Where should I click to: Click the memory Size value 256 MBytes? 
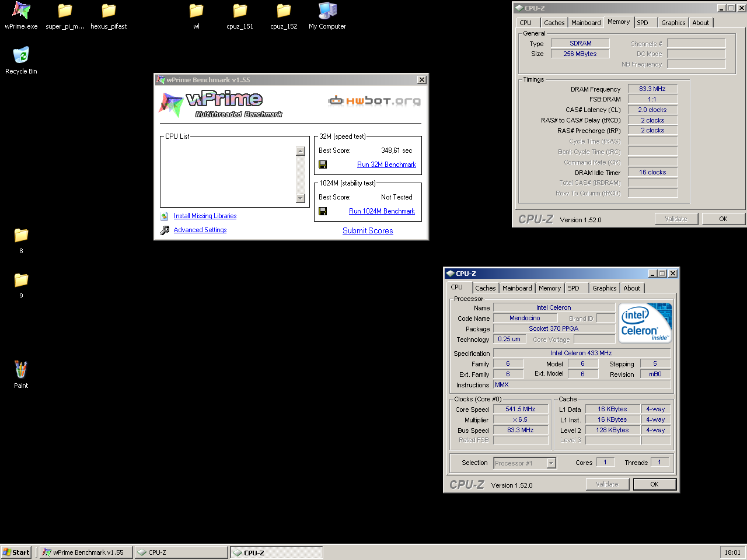tap(580, 54)
